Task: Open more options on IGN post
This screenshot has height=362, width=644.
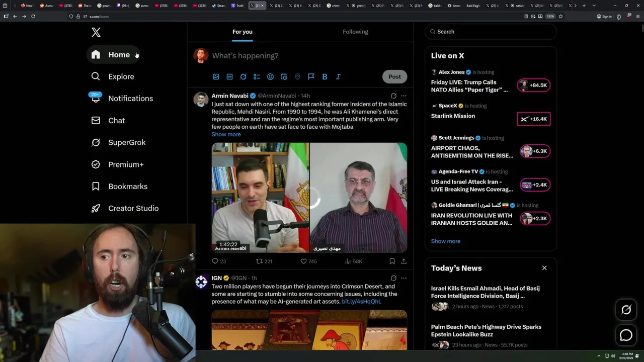Action: pyautogui.click(x=404, y=278)
